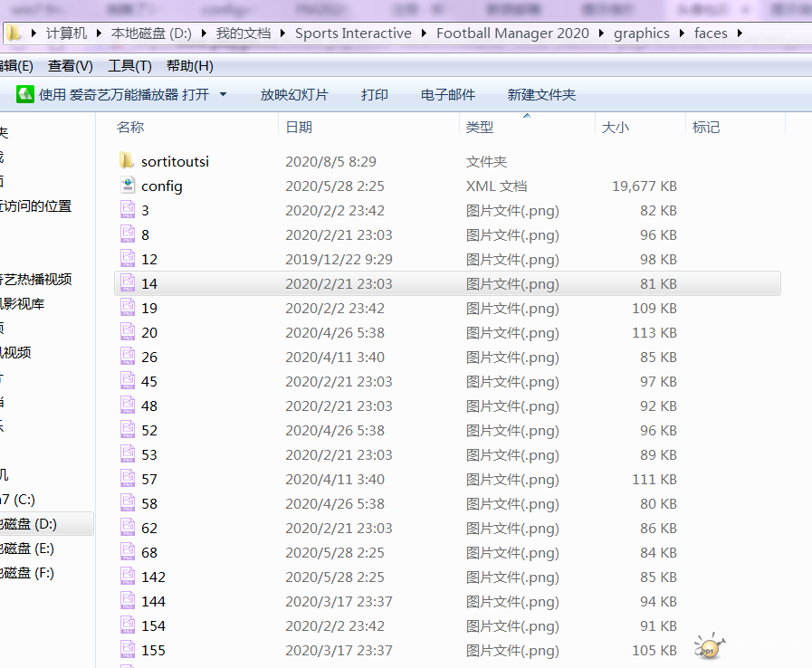Select 访问的位置 in navigation pane

(35, 205)
